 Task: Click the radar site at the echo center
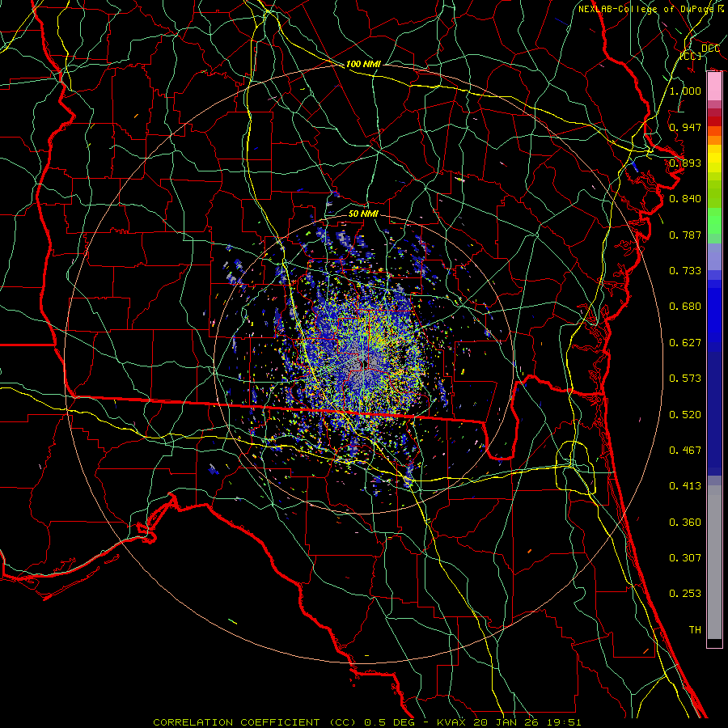point(365,365)
